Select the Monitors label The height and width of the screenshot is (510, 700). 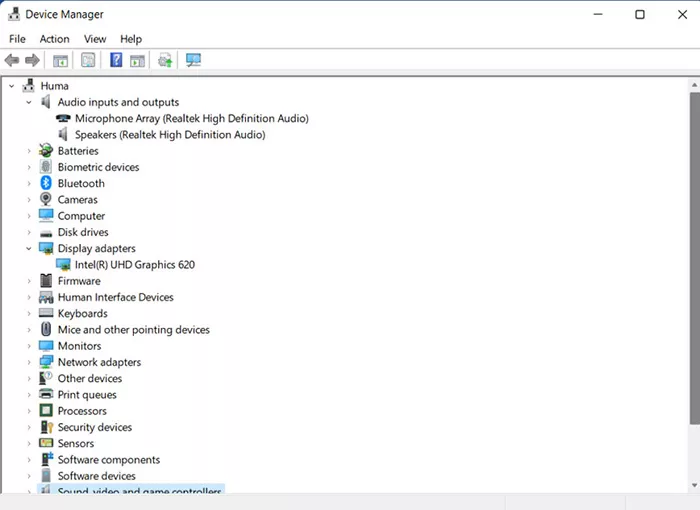[79, 346]
